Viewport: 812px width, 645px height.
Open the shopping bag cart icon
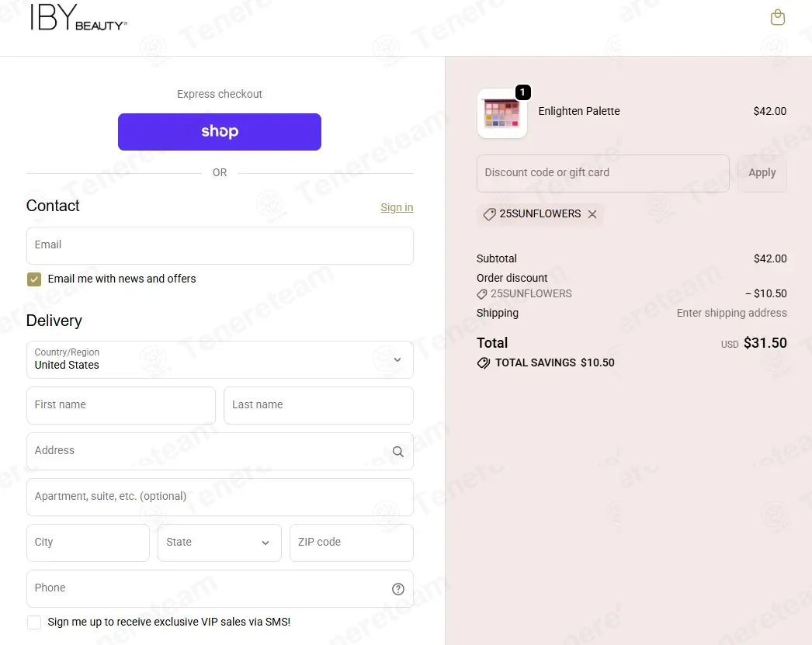[x=777, y=18]
